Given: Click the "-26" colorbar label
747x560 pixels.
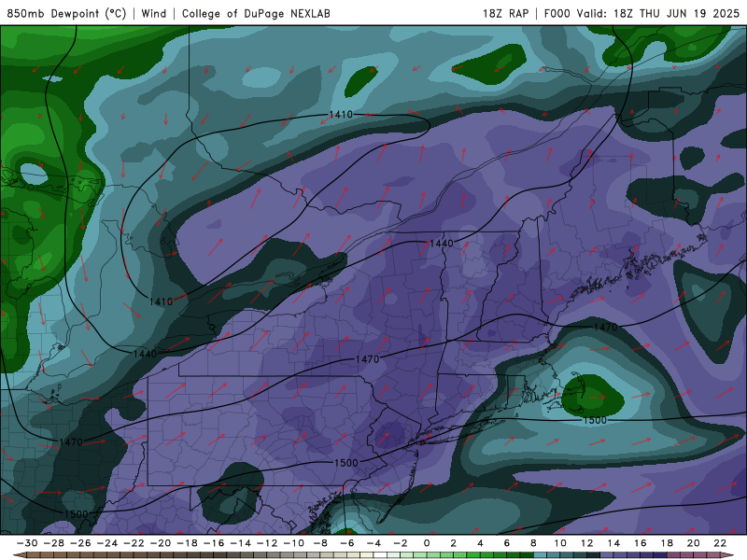Looking at the screenshot, I should point(80,543).
